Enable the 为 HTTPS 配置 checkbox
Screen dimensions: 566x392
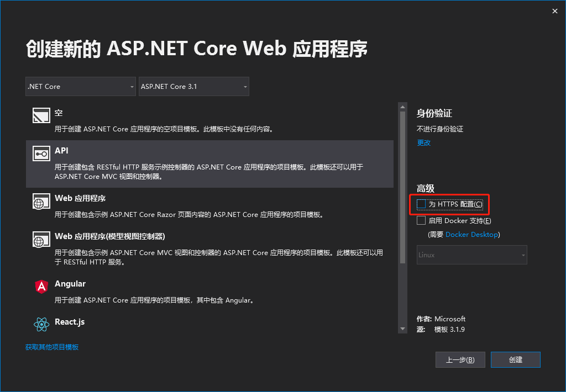click(x=421, y=204)
